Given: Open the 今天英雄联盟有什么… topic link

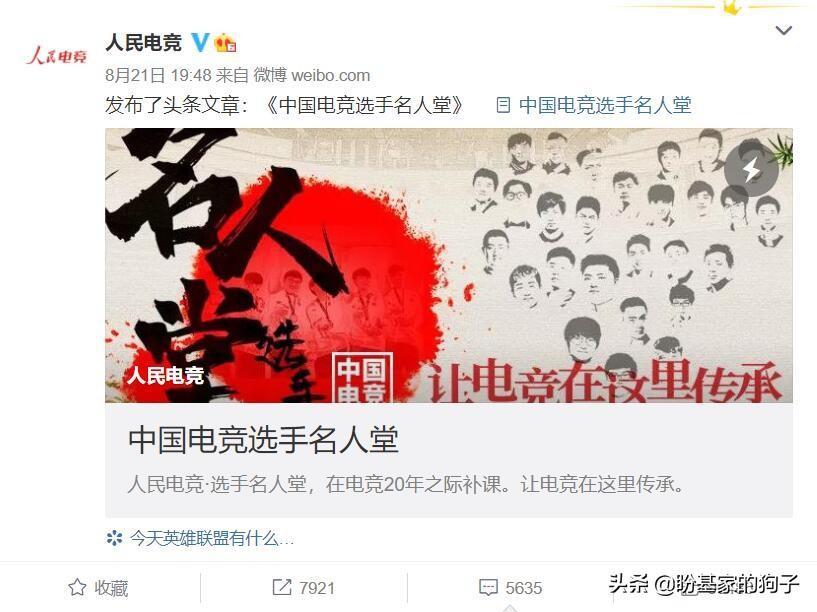Looking at the screenshot, I should [212, 538].
